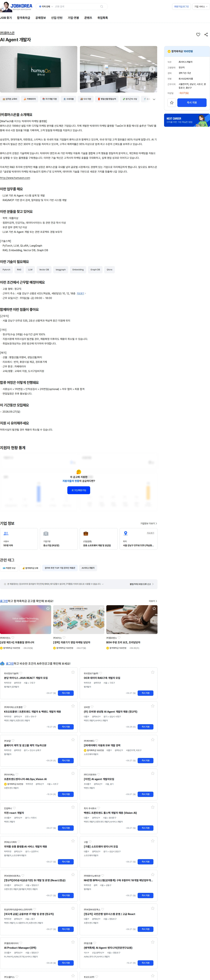The image size is (210, 980).
Task: Star the BOH 주방 조리 보조 card
Action: [154, 609]
